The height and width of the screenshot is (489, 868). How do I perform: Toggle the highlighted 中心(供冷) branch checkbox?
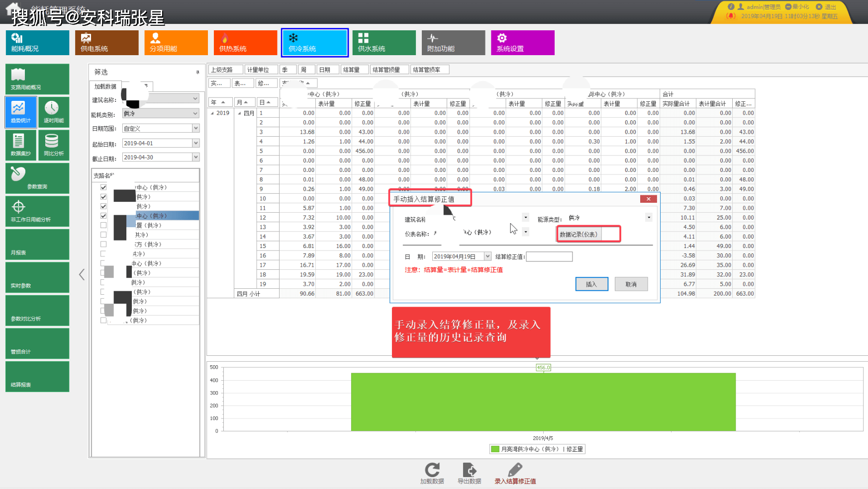103,216
